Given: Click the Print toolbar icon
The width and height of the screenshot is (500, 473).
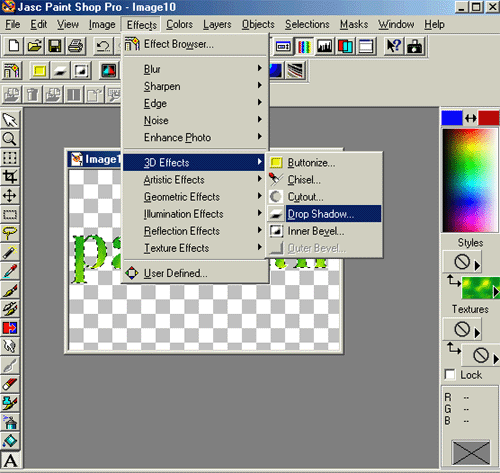Looking at the screenshot, I should coord(76,46).
